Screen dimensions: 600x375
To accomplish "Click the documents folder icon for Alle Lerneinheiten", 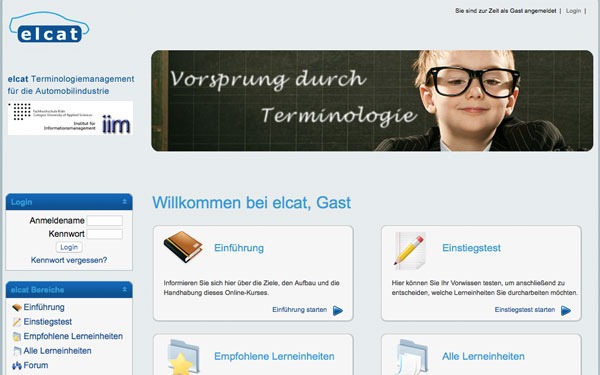I will point(411,357).
